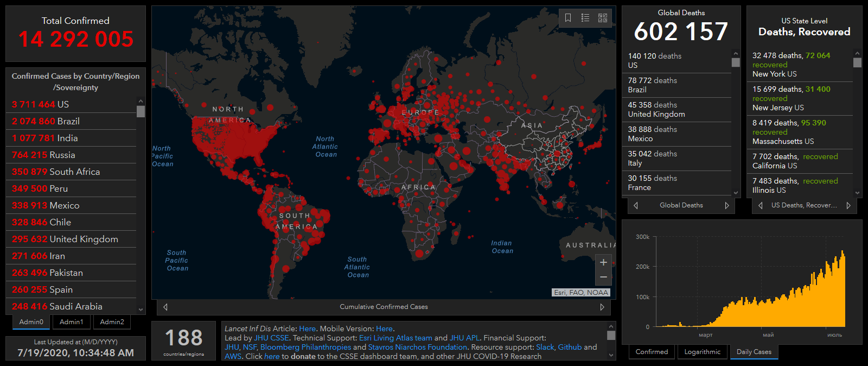Open the JHU CSSE link
Screen dimensions: 868x366
tap(271, 338)
